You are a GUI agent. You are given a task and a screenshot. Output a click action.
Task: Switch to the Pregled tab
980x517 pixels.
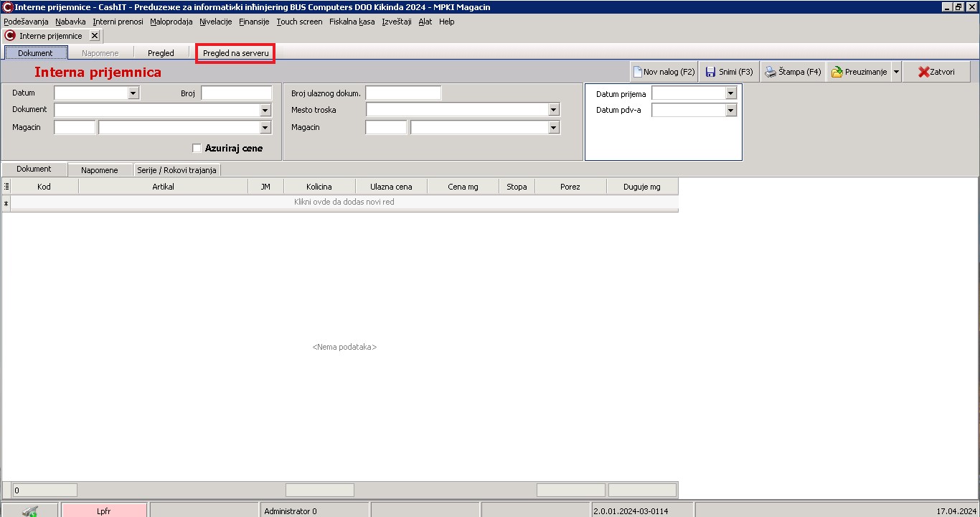point(161,53)
